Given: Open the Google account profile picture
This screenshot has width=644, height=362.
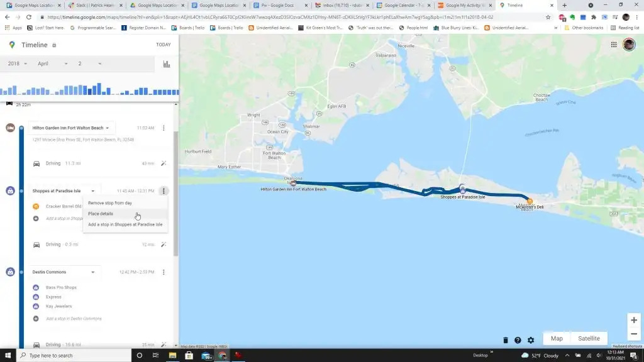Looking at the screenshot, I should 629,45.
